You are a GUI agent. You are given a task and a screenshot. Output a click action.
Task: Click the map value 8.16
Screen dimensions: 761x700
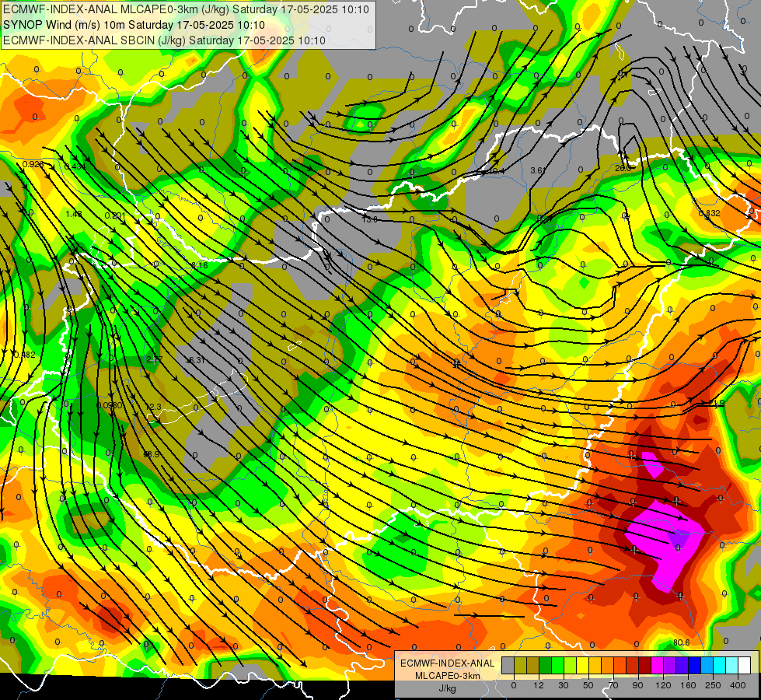tap(200, 265)
